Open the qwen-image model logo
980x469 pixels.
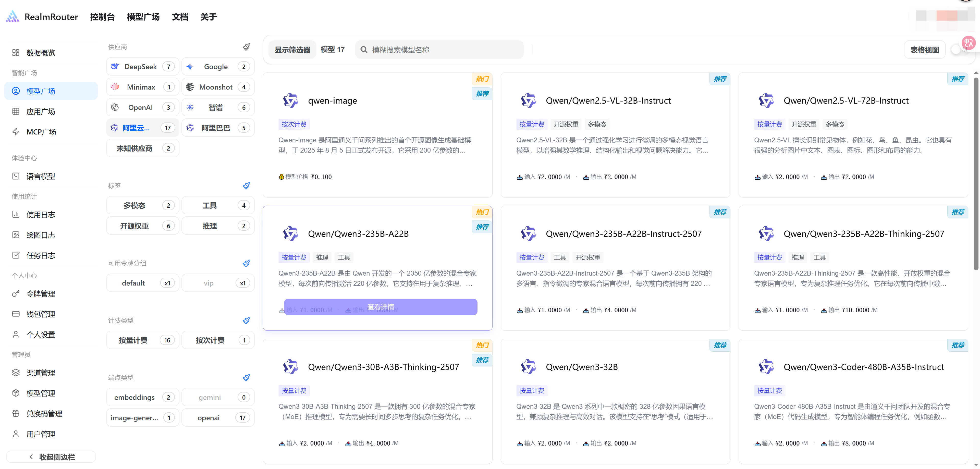[x=291, y=101]
